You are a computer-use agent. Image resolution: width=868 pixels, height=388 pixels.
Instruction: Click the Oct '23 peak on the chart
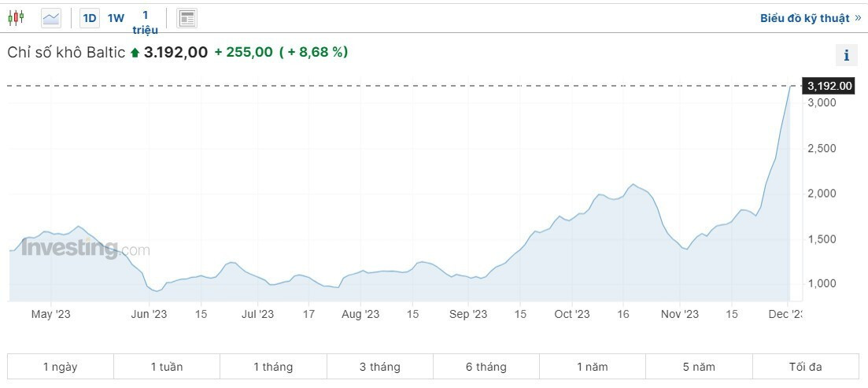pyautogui.click(x=632, y=185)
